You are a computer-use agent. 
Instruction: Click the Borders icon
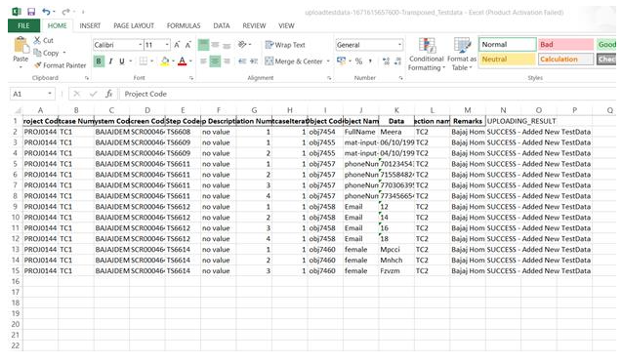144,61
